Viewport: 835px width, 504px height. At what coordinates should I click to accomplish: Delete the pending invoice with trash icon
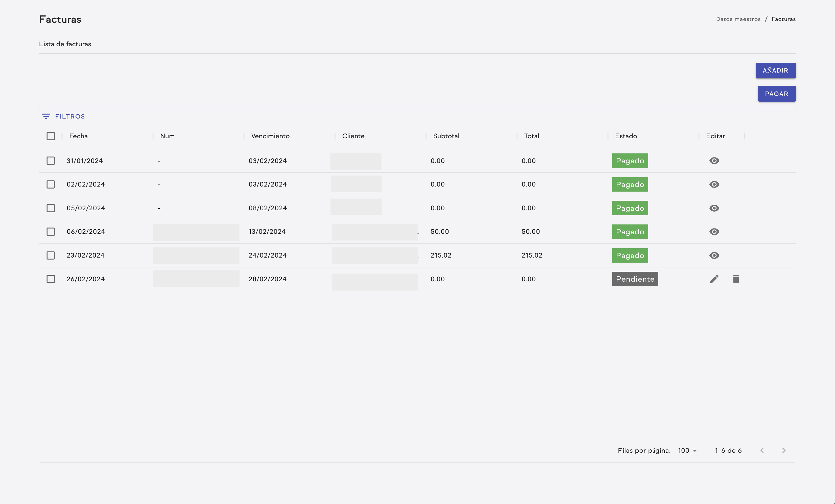pos(736,279)
